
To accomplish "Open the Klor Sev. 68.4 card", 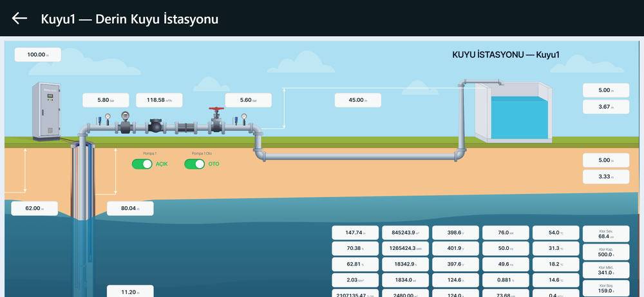I will coord(606,234).
